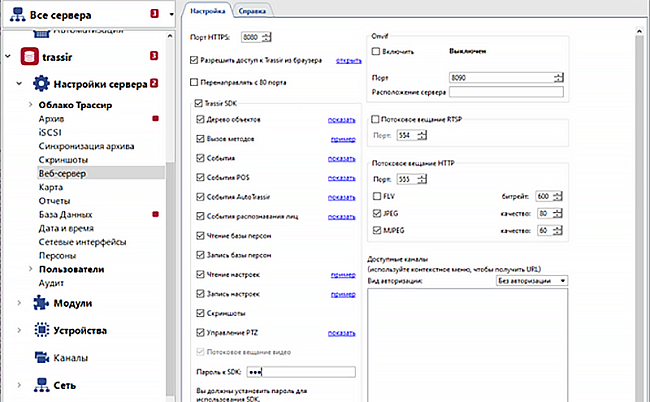Screen dimensions: 650x402
Task: Enable the FLV streaming checkbox
Action: 376,196
